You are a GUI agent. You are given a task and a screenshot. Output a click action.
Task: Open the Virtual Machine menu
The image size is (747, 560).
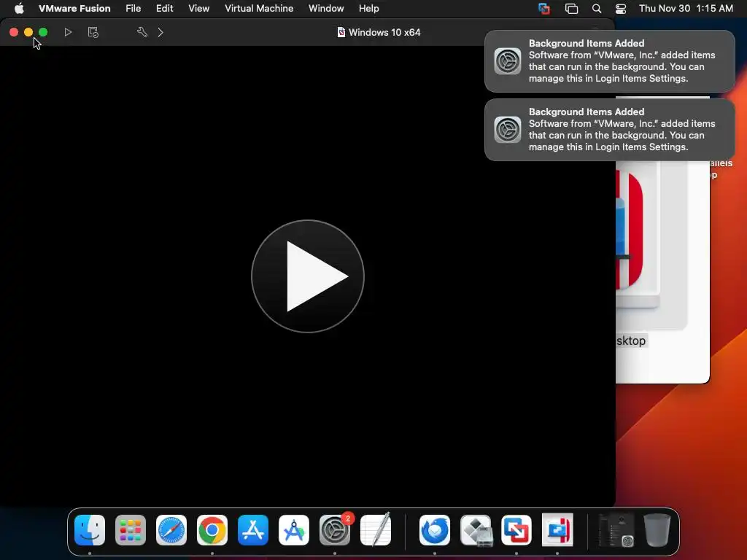[259, 8]
